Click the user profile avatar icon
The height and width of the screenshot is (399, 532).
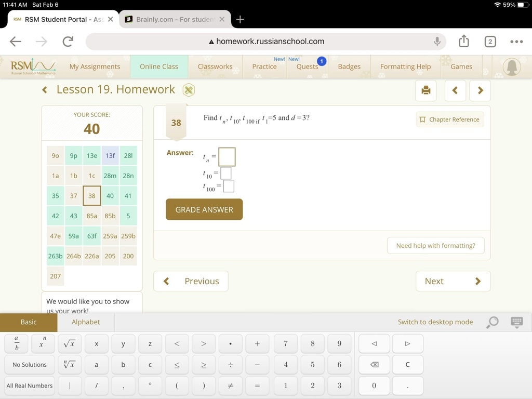[512, 67]
